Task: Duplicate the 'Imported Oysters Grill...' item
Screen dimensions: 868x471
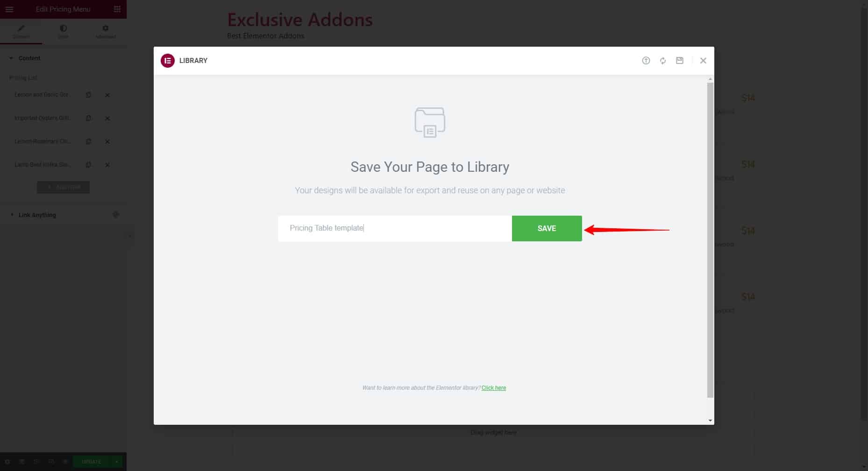Action: coord(88,118)
